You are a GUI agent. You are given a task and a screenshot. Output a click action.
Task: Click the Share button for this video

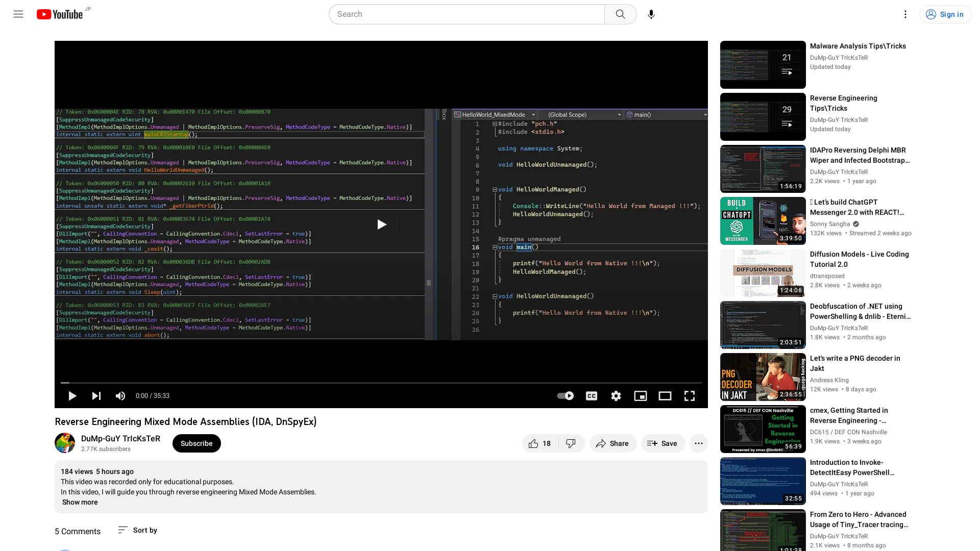pos(612,443)
